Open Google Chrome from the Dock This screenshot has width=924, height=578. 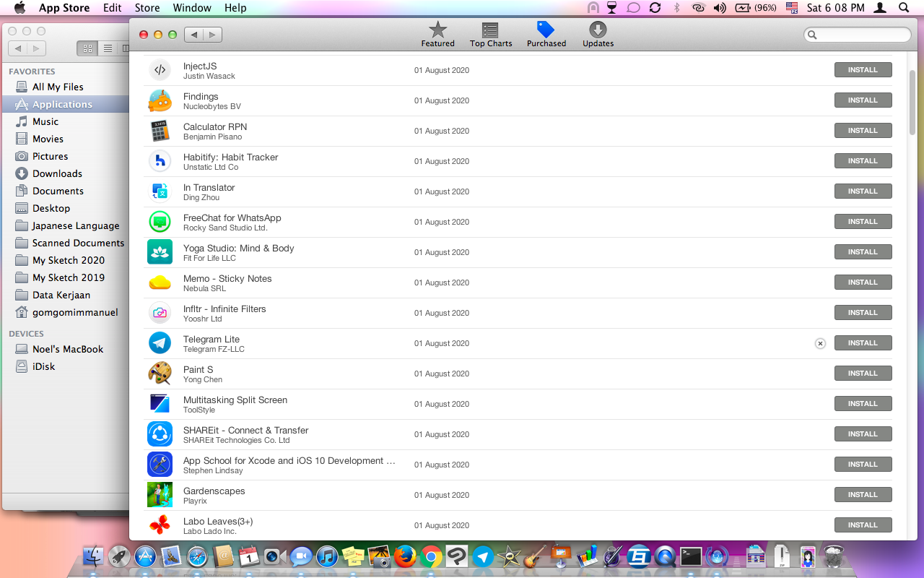[x=431, y=556]
